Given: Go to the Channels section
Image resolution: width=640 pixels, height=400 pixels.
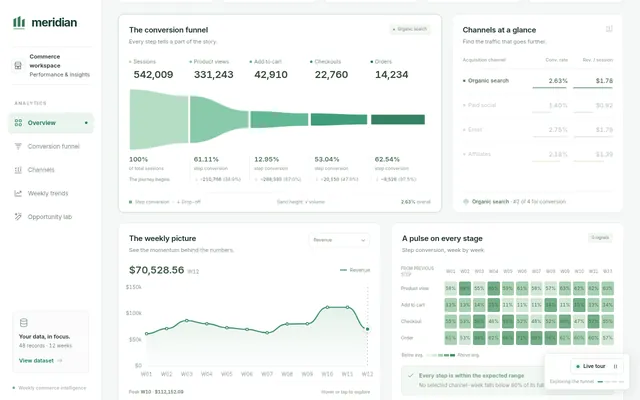Looking at the screenshot, I should tap(51, 170).
